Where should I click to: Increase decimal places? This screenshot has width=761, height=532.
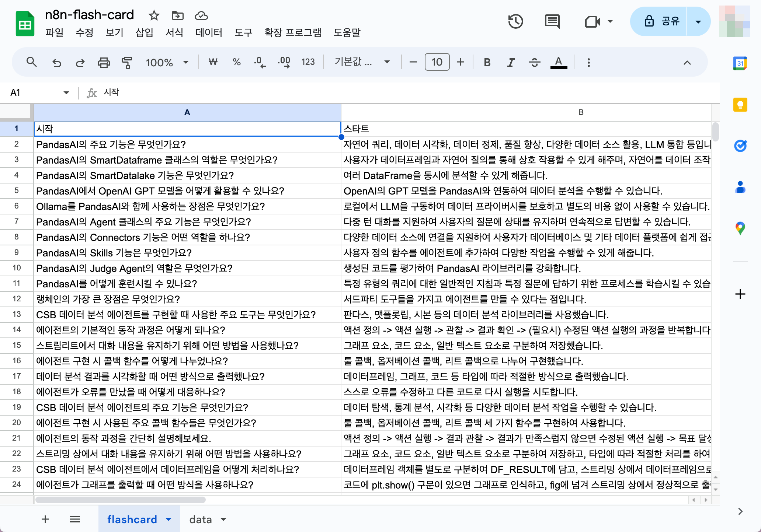pos(284,62)
